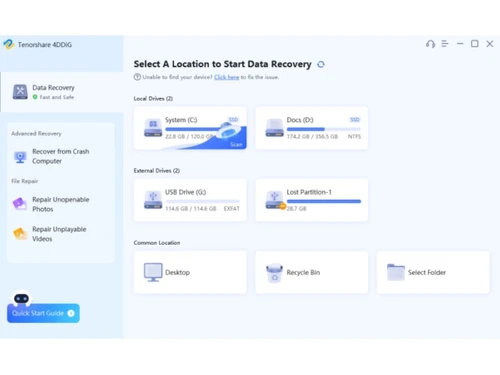Click "Select A Location to Start Data Recovery" title
Viewport: 500px width, 375px height.
[x=222, y=64]
